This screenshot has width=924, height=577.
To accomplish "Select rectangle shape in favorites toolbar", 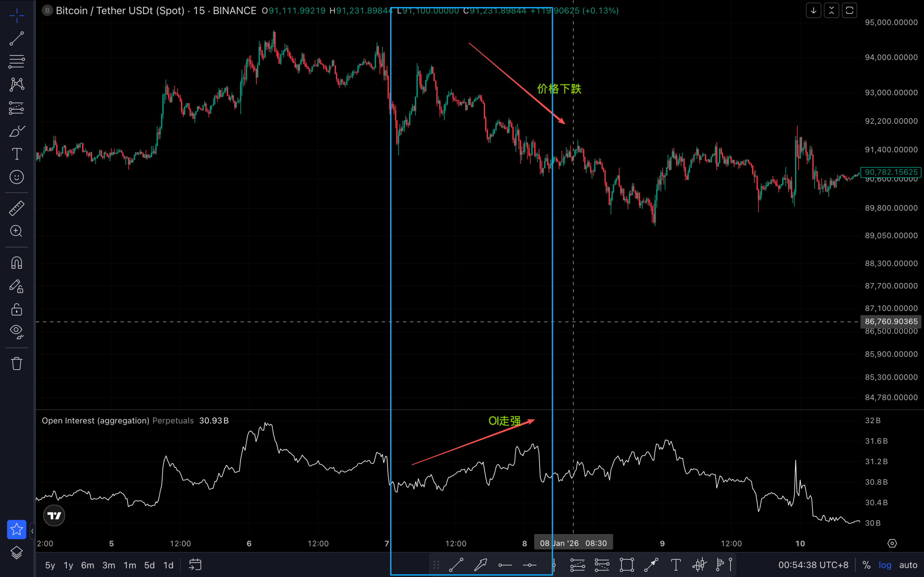I will click(x=627, y=565).
